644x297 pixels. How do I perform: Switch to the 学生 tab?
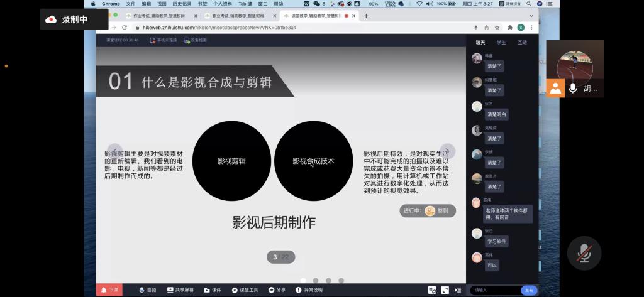pyautogui.click(x=501, y=43)
